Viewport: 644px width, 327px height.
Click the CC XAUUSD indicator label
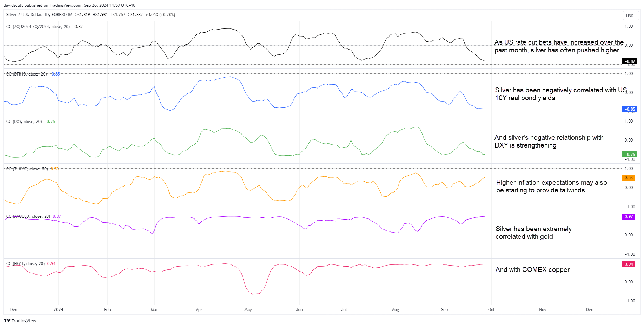28,216
